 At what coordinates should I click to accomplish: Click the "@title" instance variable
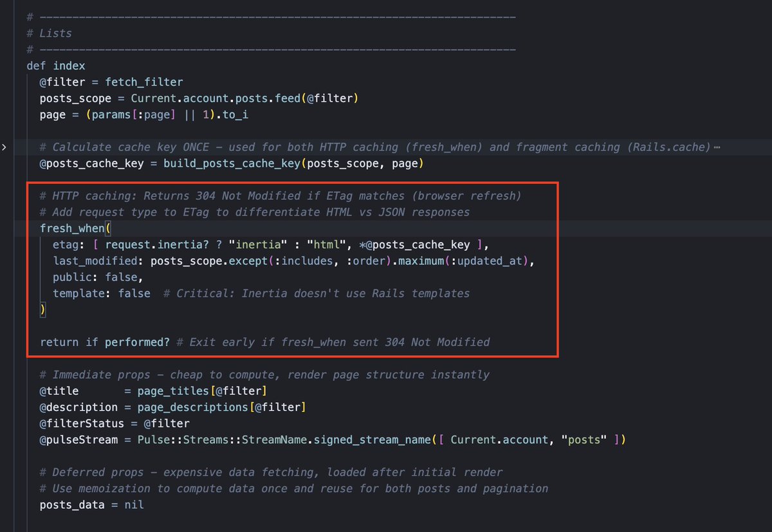click(x=59, y=391)
